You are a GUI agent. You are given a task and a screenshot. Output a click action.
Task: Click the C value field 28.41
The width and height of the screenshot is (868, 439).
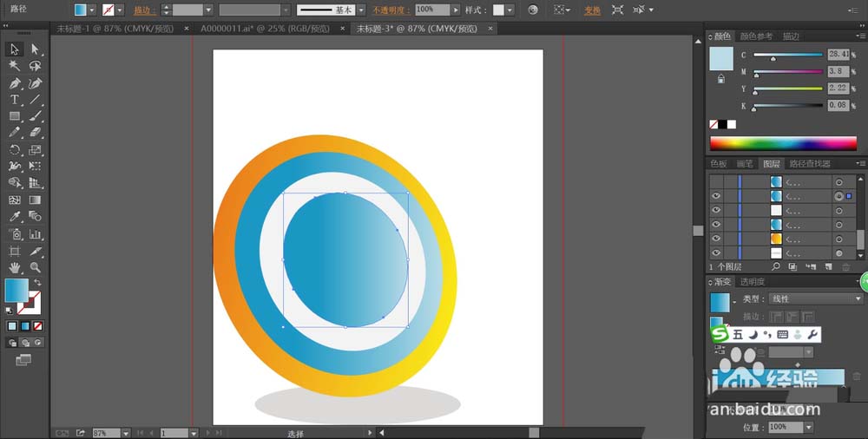[838, 55]
